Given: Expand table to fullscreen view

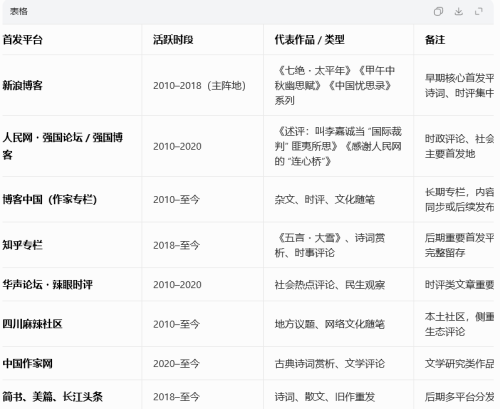Looking at the screenshot, I should [479, 12].
